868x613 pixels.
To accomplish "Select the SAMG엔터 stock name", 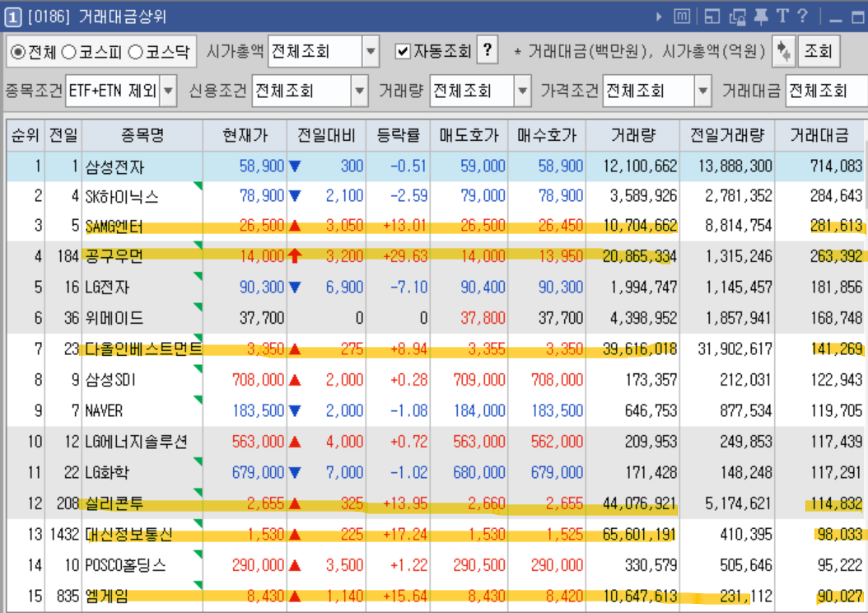I will (114, 227).
